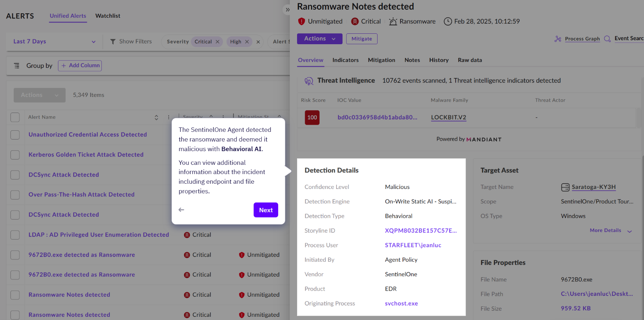Open the LDAP : AD Privileged User Enumeration alert
Viewport: 644px width, 320px height.
point(99,235)
